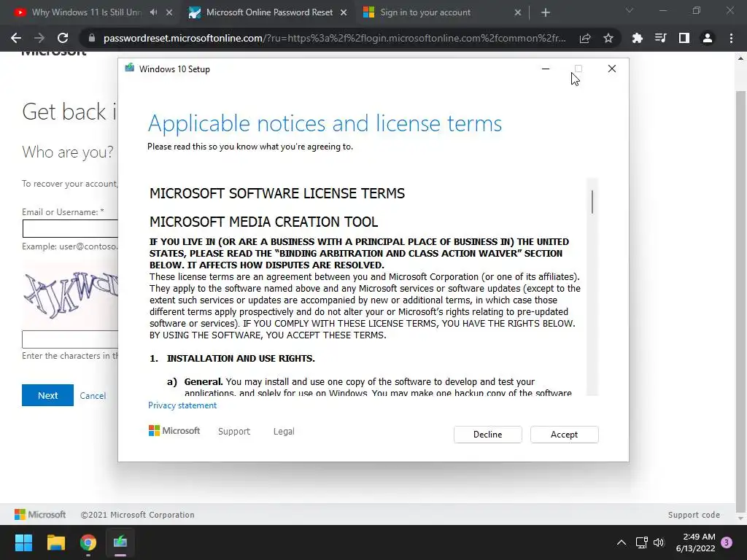Accept the license terms
Screen dimensions: 747x560
pyautogui.click(x=564, y=435)
